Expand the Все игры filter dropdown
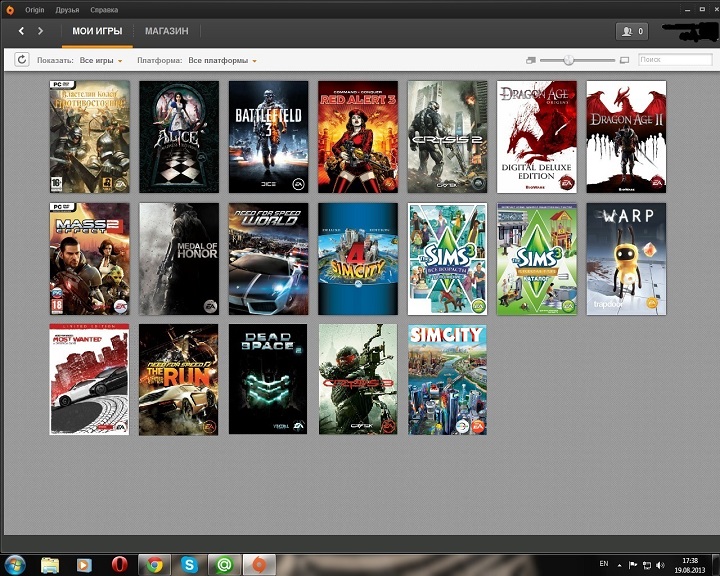Image resolution: width=720 pixels, height=576 pixels. (101, 60)
